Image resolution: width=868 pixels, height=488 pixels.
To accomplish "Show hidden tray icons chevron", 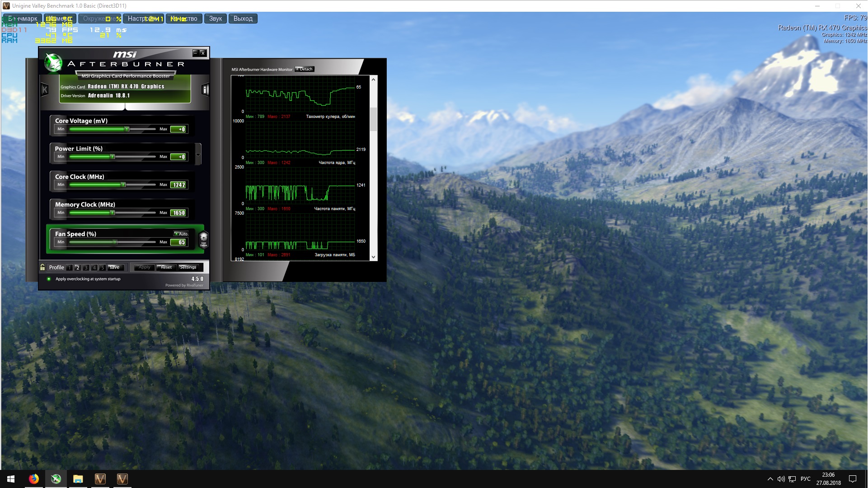I will coord(770,479).
